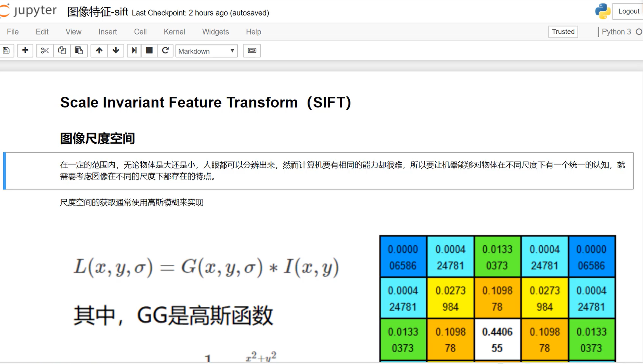Open the Help menu
The width and height of the screenshot is (643, 364).
point(253,32)
